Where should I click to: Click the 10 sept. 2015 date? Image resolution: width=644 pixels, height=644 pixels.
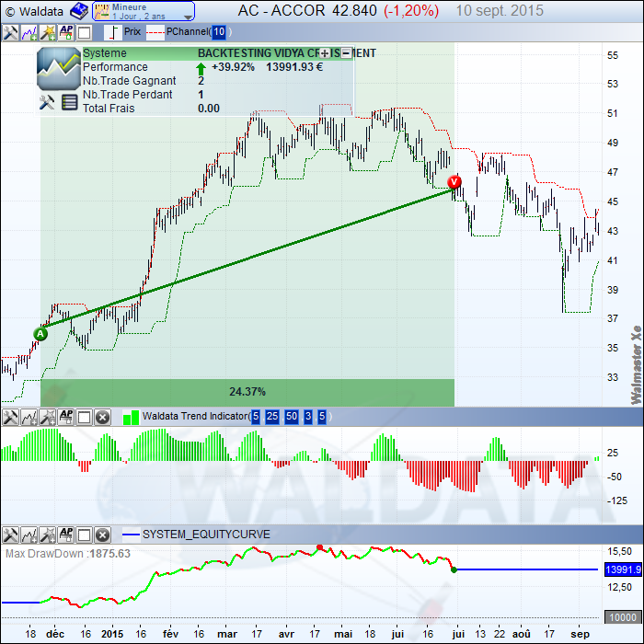click(x=500, y=11)
